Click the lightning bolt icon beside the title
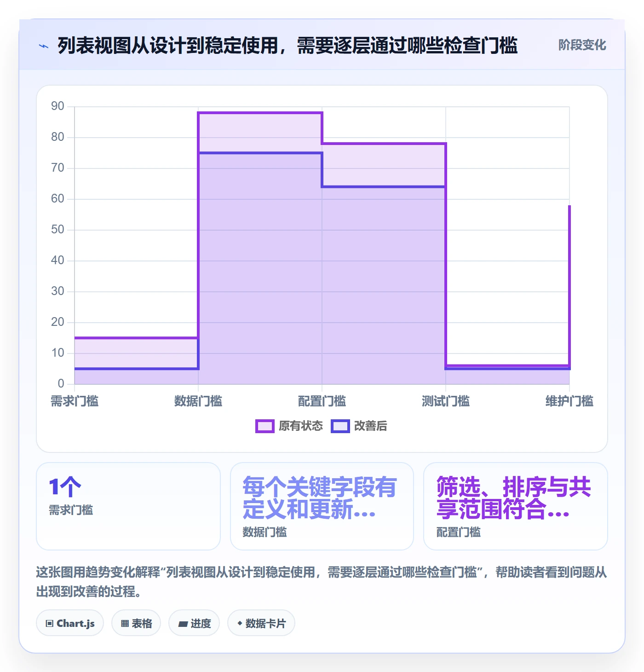 [44, 46]
